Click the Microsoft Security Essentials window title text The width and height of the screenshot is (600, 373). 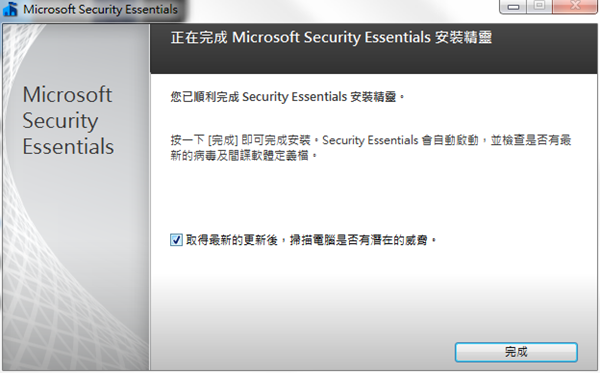click(x=100, y=9)
